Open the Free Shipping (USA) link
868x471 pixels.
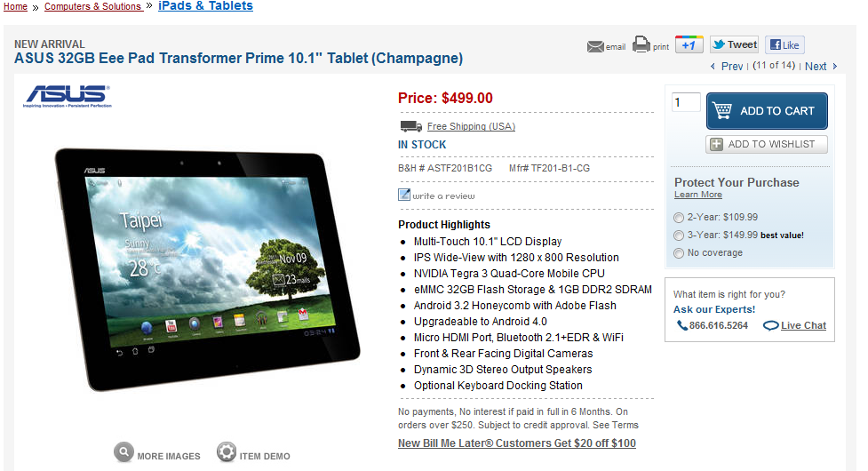tap(471, 127)
